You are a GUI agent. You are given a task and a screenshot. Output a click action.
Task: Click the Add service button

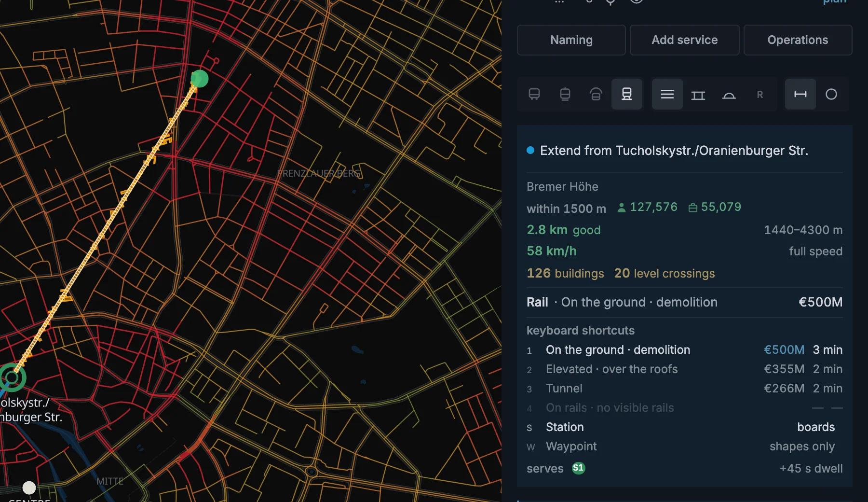coord(684,40)
